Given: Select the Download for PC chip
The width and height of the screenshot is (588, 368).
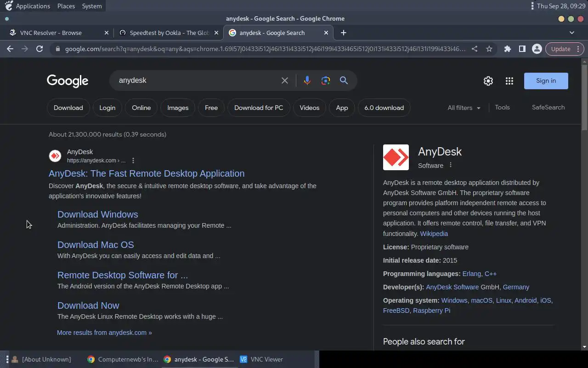Looking at the screenshot, I should pos(259,108).
